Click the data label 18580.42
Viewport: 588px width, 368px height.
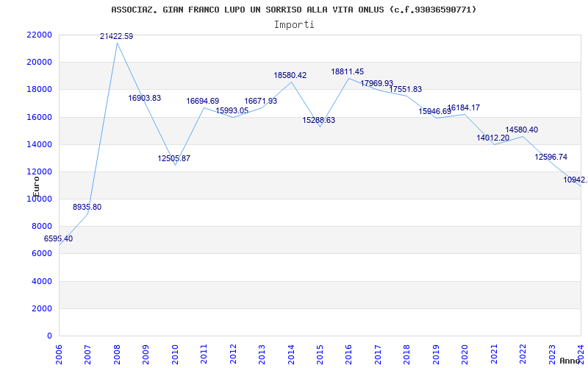click(290, 76)
